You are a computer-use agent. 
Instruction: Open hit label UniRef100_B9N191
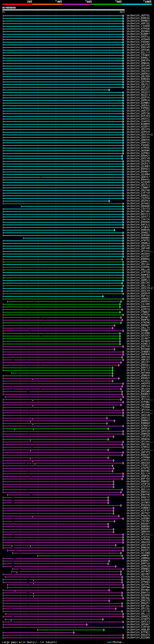tap(138, 18)
